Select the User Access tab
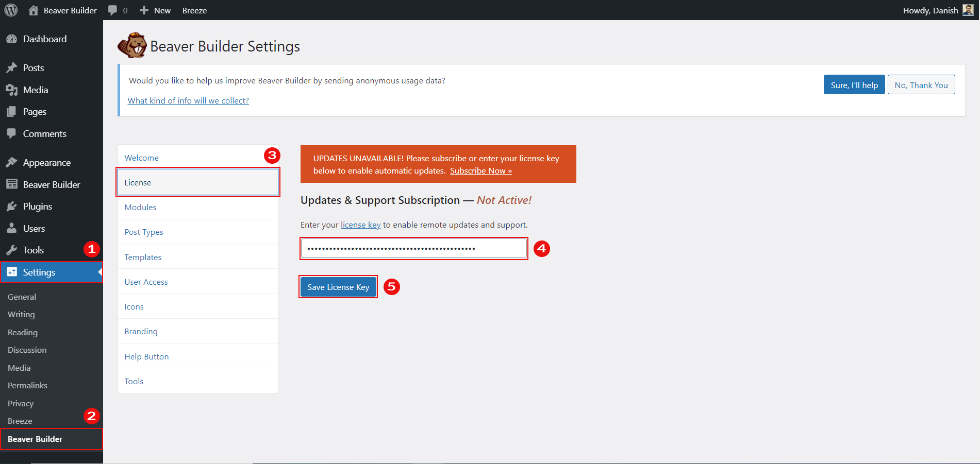This screenshot has width=980, height=464. pos(146,282)
